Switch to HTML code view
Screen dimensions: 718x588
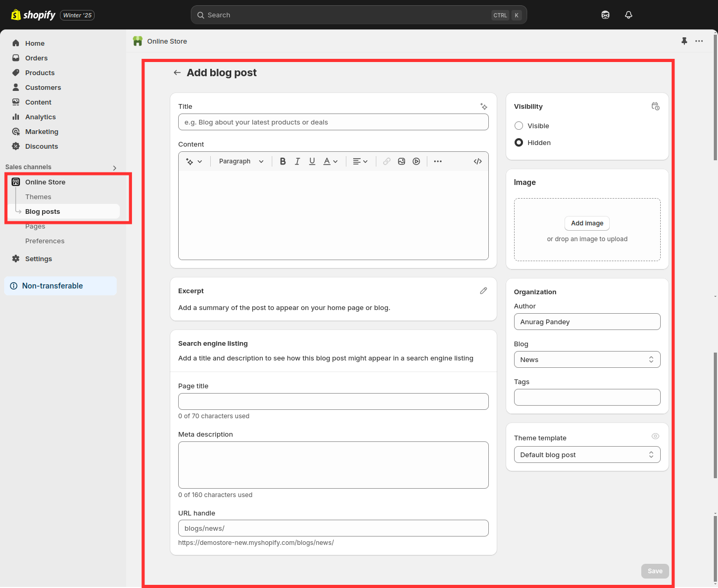[477, 161]
